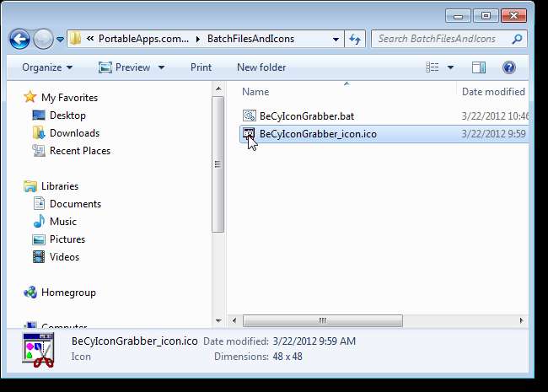Sort by the Date modified column header

coord(493,92)
